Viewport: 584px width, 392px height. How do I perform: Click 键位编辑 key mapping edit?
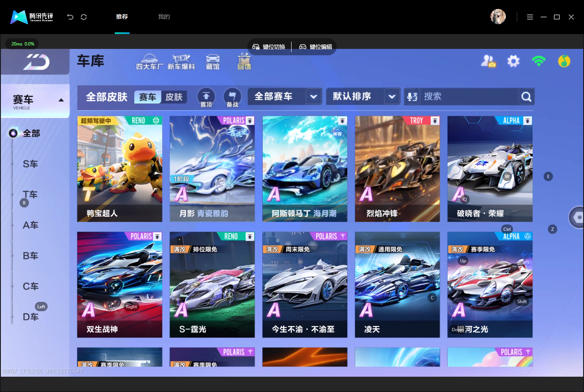tap(316, 47)
